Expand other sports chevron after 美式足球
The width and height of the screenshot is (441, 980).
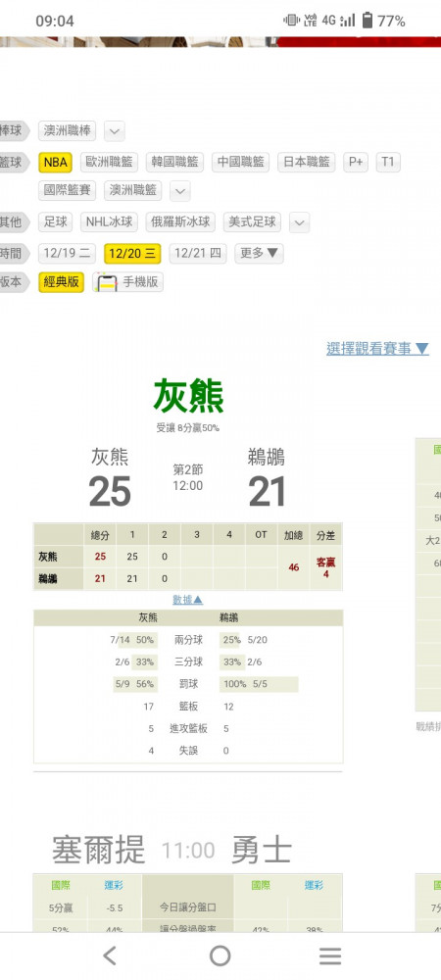click(x=299, y=222)
